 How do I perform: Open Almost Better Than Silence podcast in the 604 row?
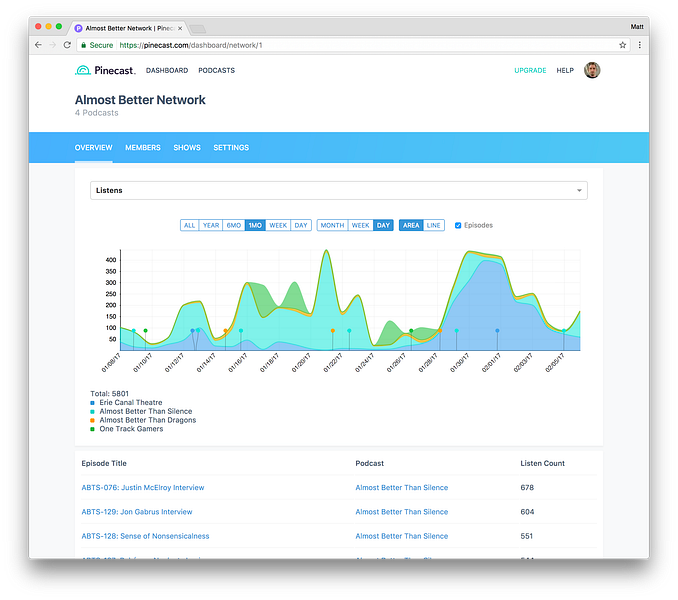tap(402, 512)
